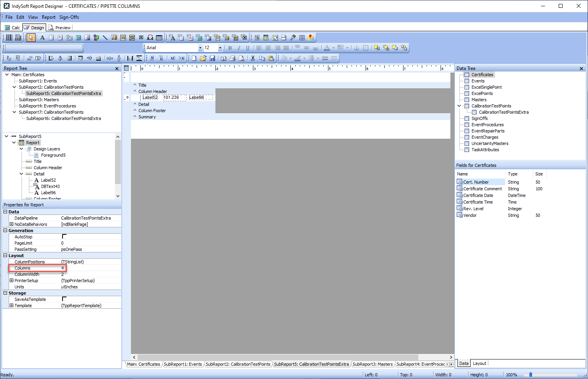The image size is (588, 379).
Task: Click the Cut scissors icon
Action: point(253,58)
